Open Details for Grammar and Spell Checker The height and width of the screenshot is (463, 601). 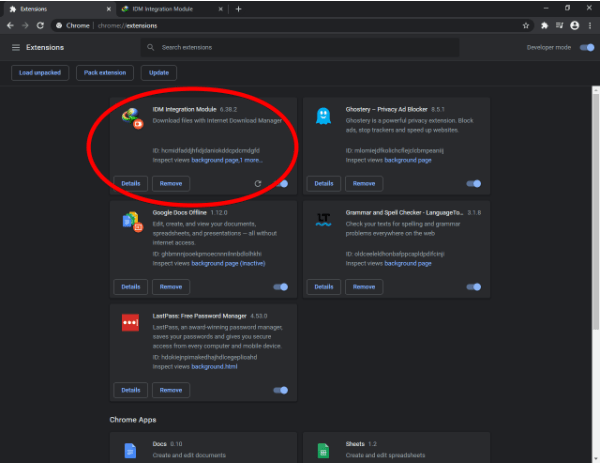click(324, 287)
